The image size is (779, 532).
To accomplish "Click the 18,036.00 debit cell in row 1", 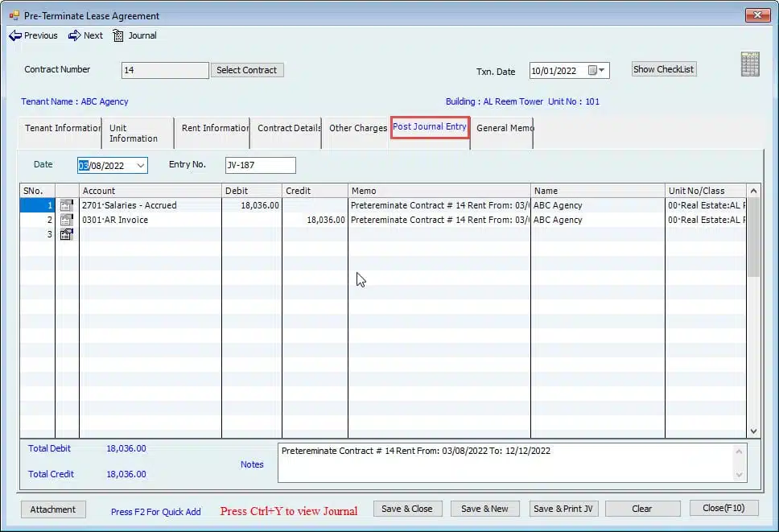I will [251, 205].
